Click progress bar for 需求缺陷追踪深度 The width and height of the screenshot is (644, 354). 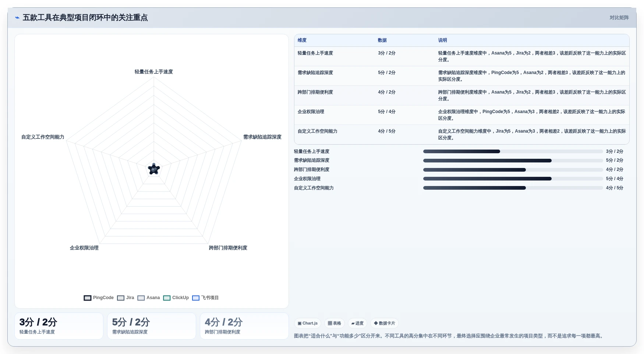513,161
